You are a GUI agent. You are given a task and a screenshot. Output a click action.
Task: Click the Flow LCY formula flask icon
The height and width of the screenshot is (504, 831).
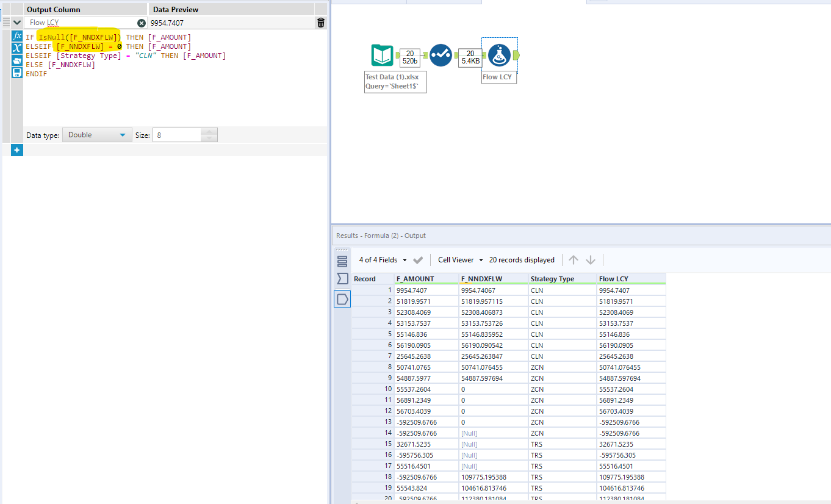[x=499, y=55]
